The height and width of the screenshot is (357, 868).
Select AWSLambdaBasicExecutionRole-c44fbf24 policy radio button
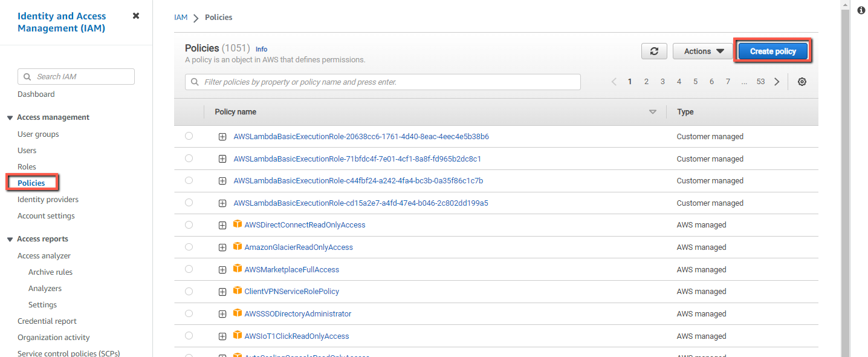coord(189,180)
